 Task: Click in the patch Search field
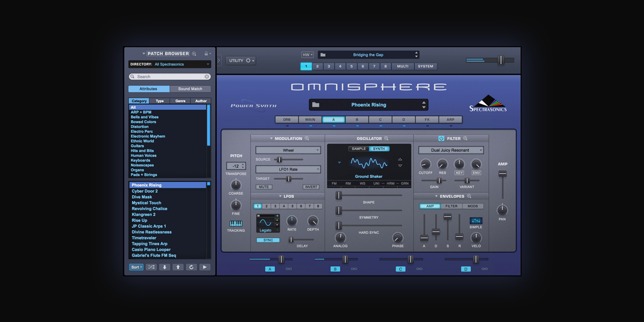(x=170, y=77)
